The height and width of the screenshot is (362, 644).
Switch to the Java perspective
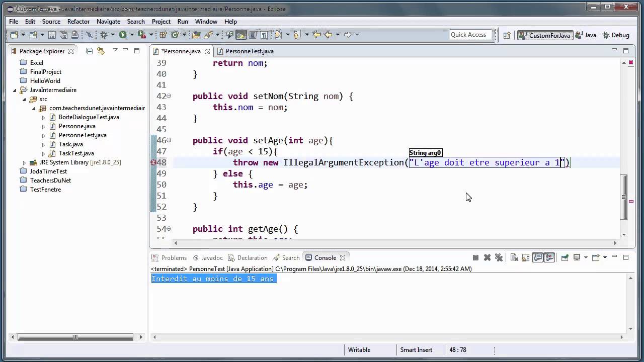click(586, 35)
